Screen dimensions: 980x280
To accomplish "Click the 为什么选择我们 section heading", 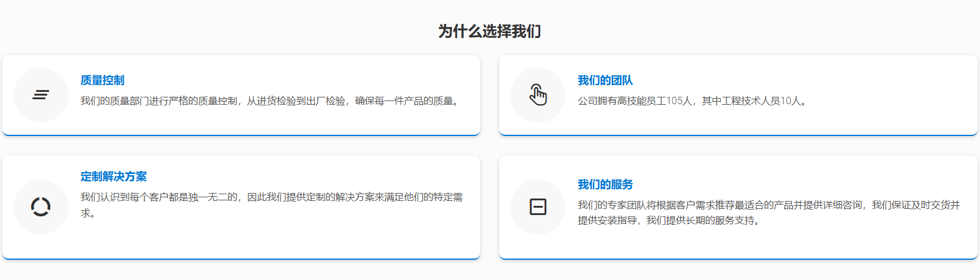I will pos(489,31).
